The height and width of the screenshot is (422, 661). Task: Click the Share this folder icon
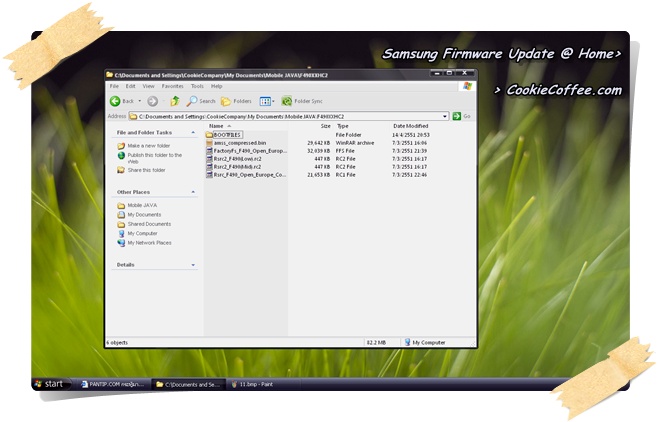point(121,170)
